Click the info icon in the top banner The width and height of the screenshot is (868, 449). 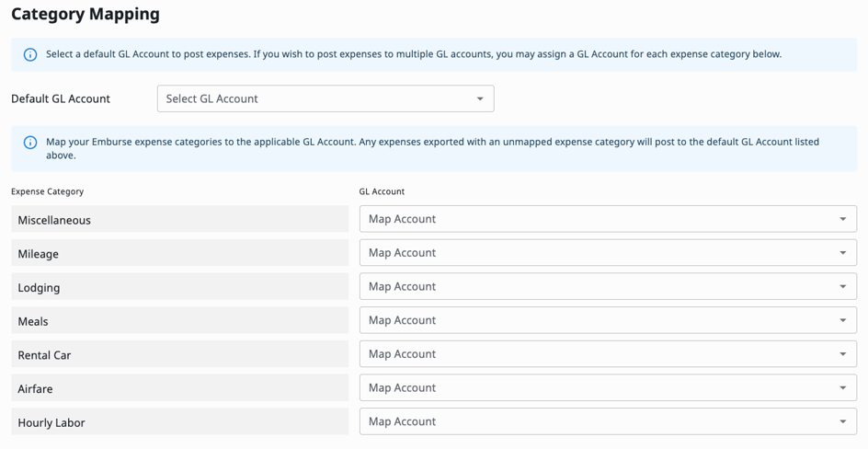(x=29, y=55)
